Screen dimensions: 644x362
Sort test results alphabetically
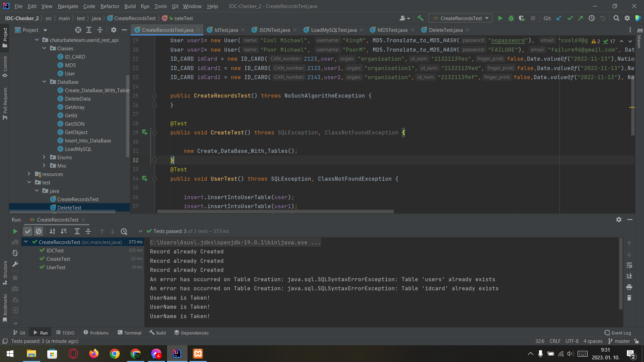click(52, 231)
